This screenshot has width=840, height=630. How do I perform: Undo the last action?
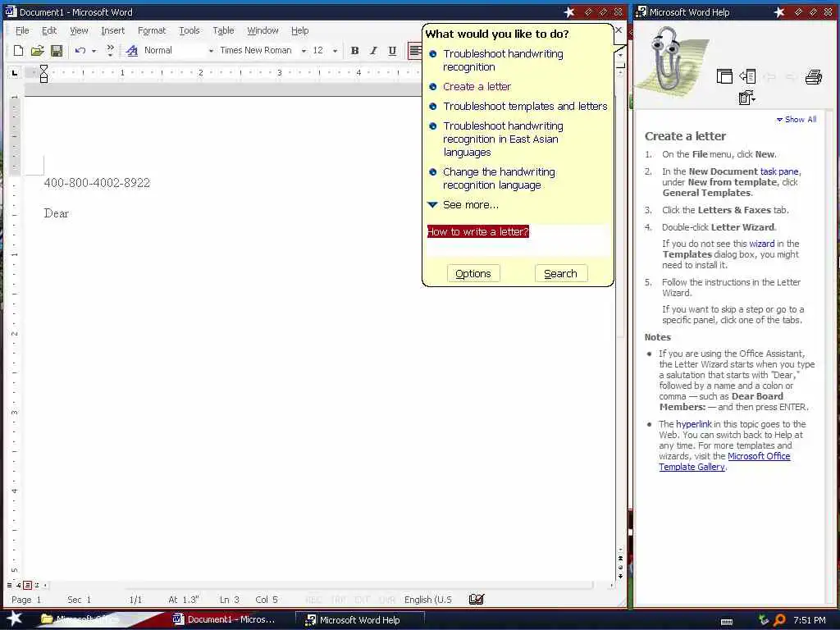click(x=80, y=51)
